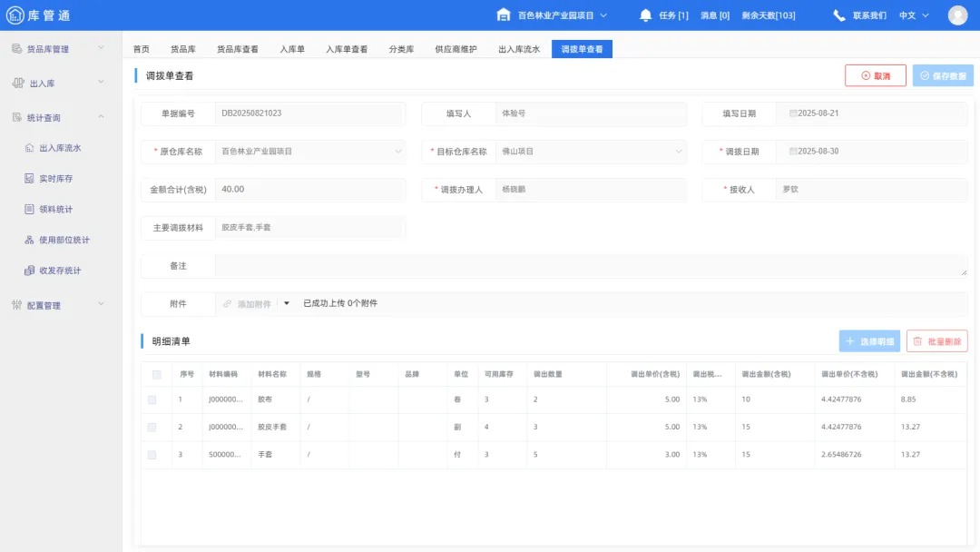
Task: Open the 任务 notification bell icon
Action: [x=644, y=15]
